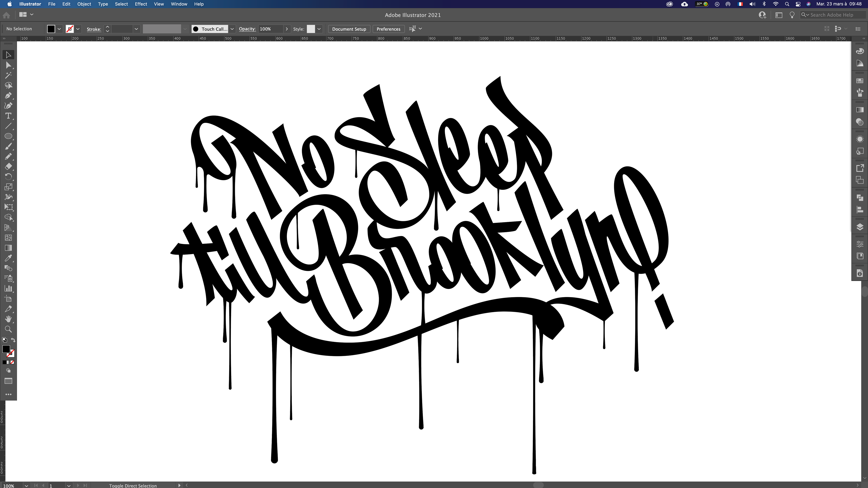Open the Effect menu
868x488 pixels.
pyautogui.click(x=141, y=4)
